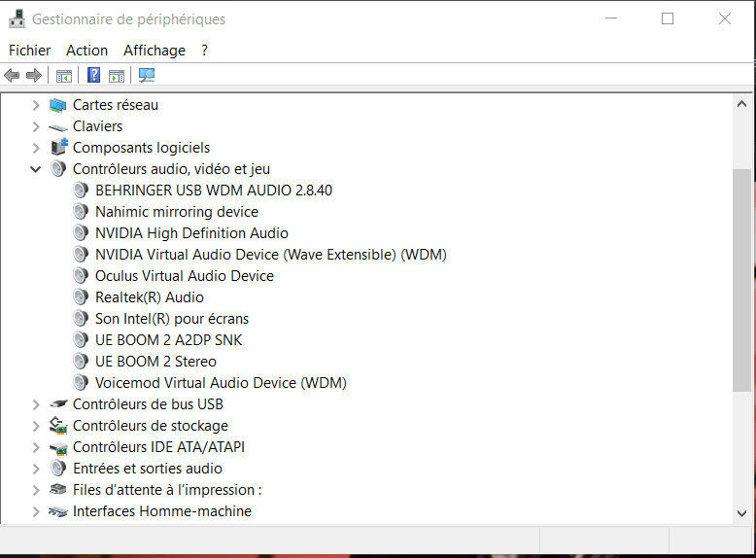The width and height of the screenshot is (756, 558).
Task: Expand Files d'attente à l'impression
Action: [x=36, y=490]
